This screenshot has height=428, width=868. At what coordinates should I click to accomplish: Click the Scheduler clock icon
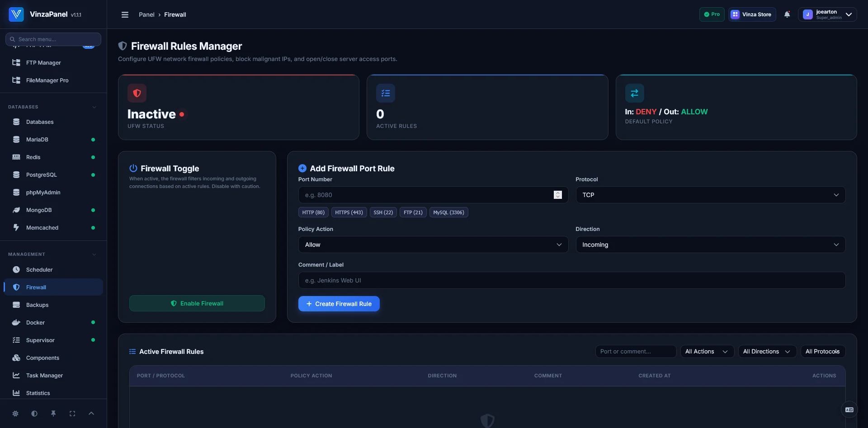(x=16, y=270)
